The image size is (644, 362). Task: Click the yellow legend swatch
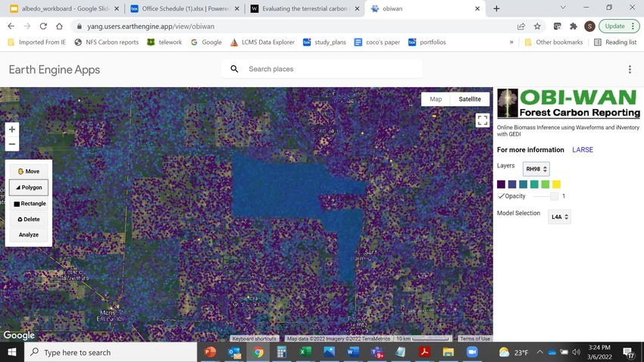coord(556,184)
